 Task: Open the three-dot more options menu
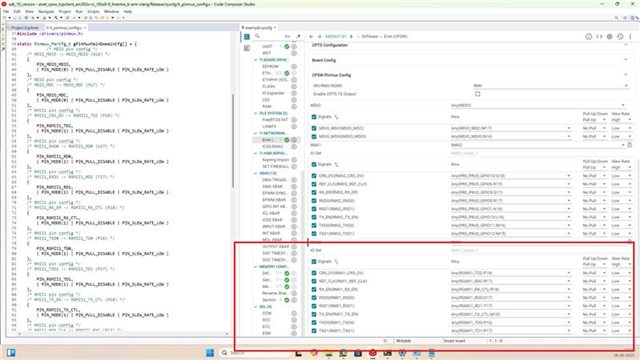click(630, 37)
